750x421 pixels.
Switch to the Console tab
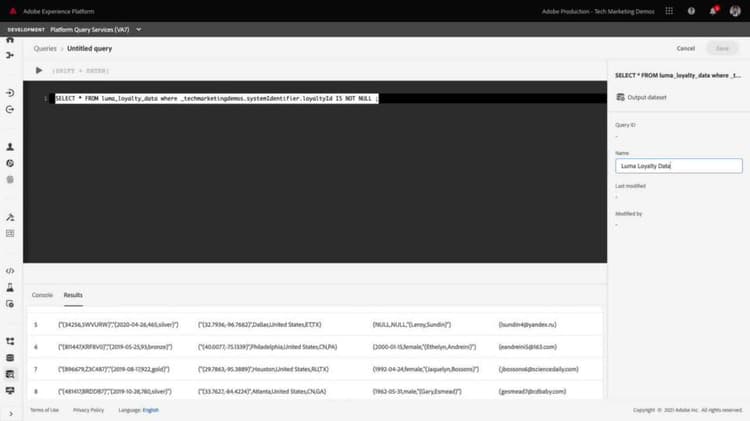pos(42,295)
